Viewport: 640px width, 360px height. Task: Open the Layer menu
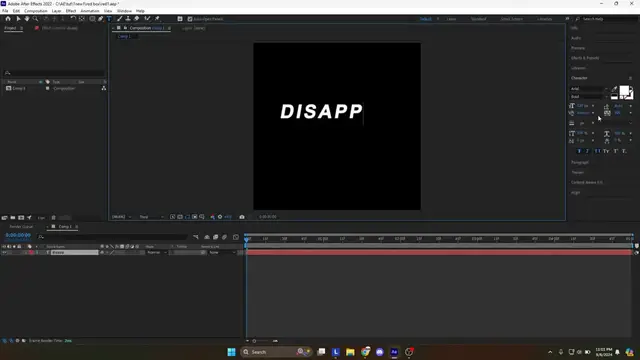(56, 11)
